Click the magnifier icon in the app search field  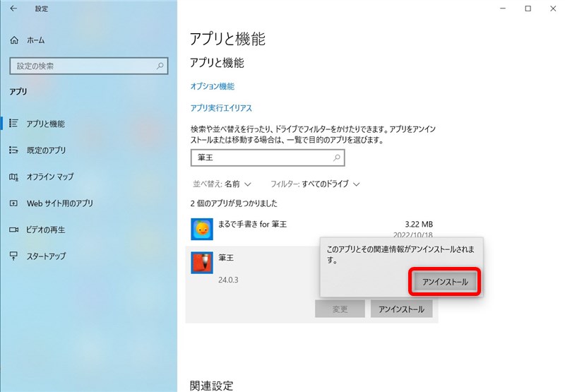click(x=337, y=158)
